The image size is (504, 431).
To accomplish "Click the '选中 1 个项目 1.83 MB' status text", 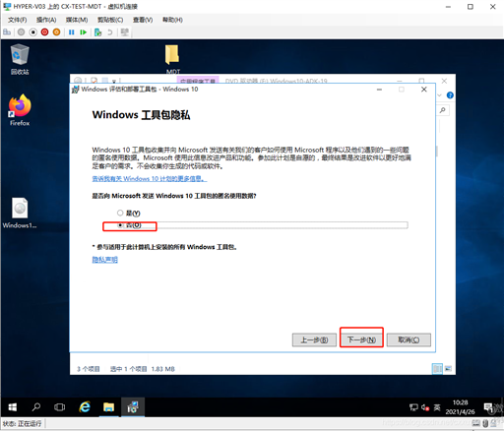I will (x=143, y=369).
